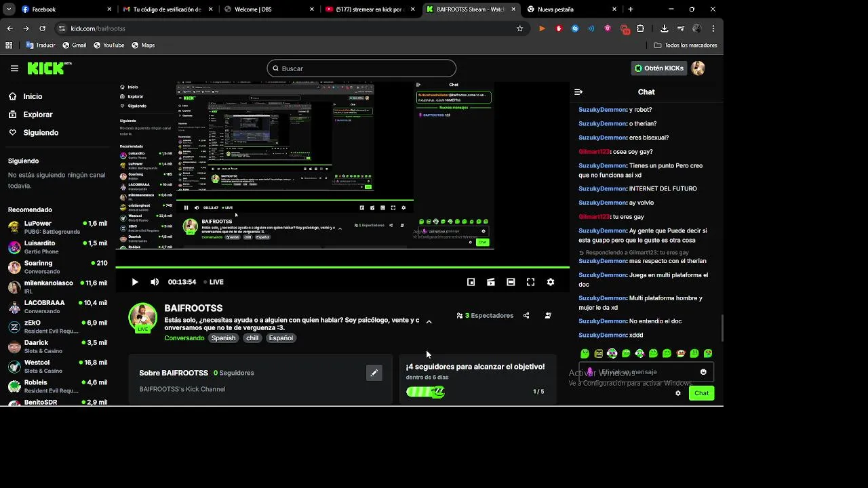
Task: Send message with the green Chat button
Action: [701, 393]
